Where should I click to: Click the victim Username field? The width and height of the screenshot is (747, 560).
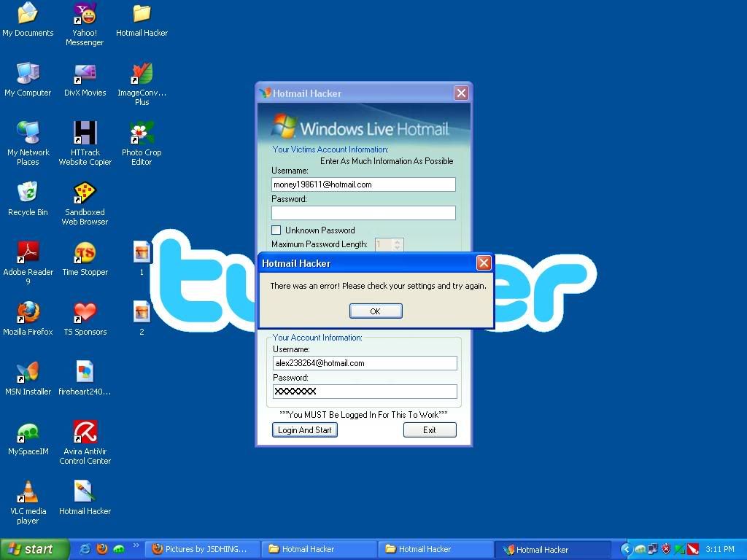coord(363,184)
